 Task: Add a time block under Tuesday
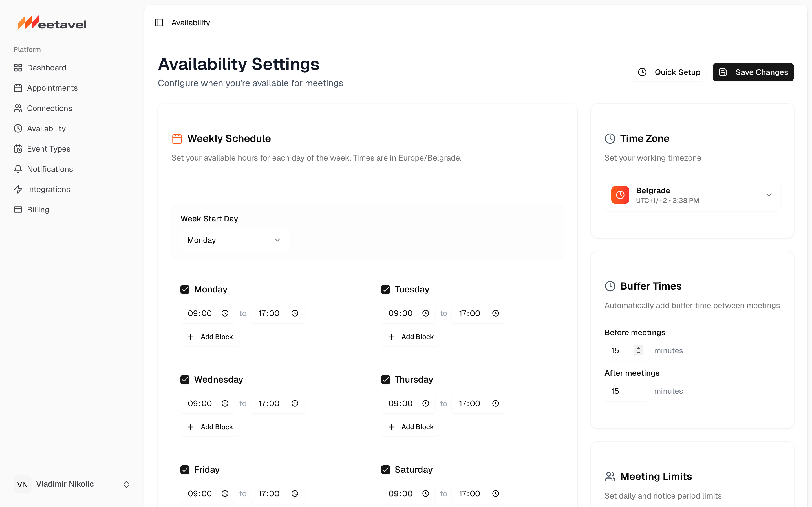point(410,337)
